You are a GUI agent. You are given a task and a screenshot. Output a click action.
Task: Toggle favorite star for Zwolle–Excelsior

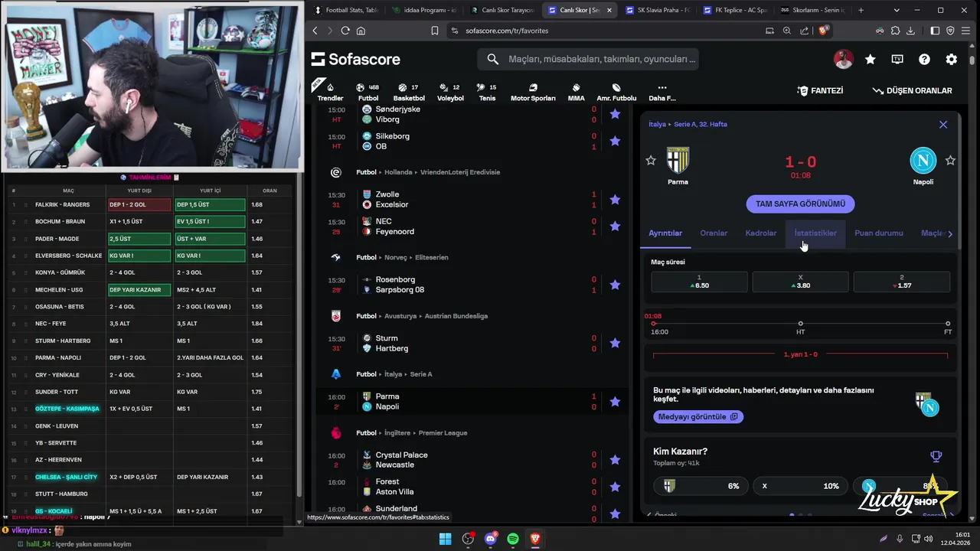[615, 200]
